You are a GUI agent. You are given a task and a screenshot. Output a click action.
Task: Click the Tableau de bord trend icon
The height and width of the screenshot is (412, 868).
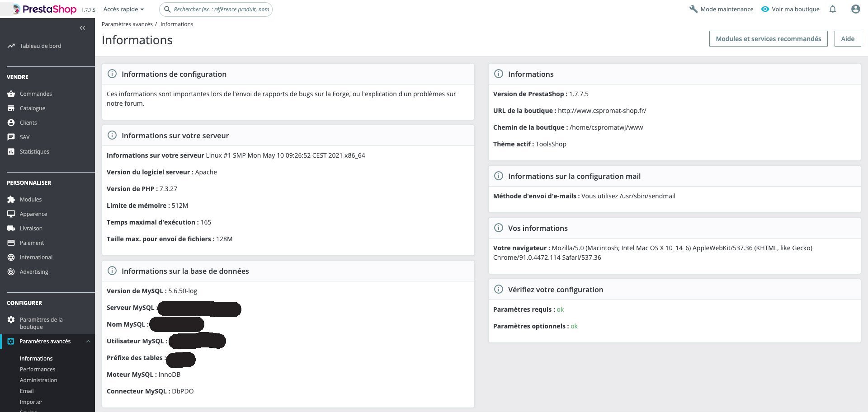tap(11, 46)
